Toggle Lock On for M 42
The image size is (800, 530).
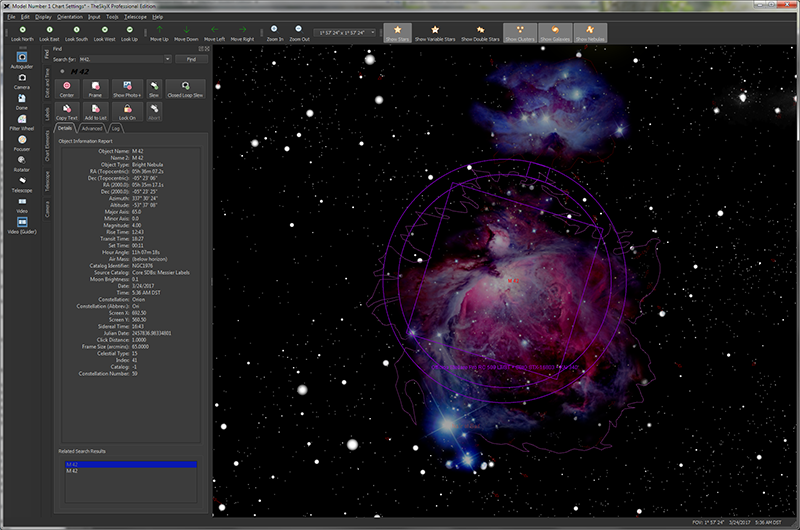pyautogui.click(x=127, y=112)
